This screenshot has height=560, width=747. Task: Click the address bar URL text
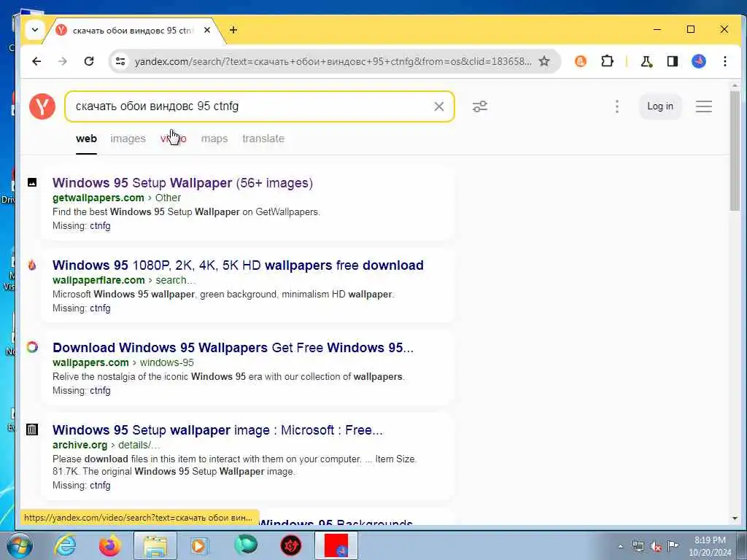pos(333,61)
